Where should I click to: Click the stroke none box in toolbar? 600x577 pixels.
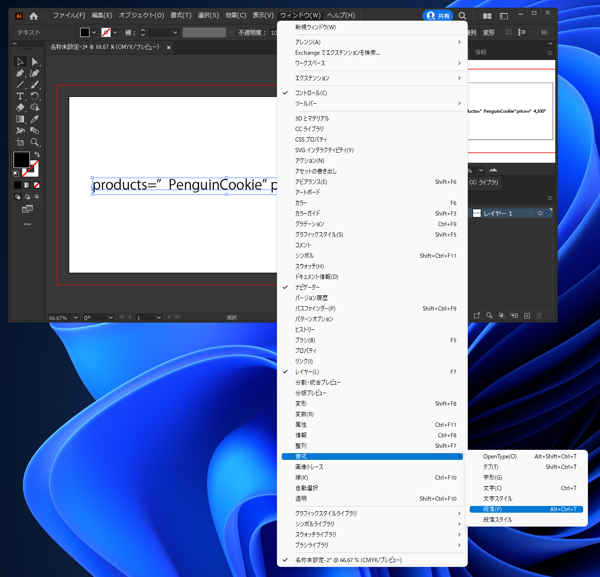tap(32, 171)
